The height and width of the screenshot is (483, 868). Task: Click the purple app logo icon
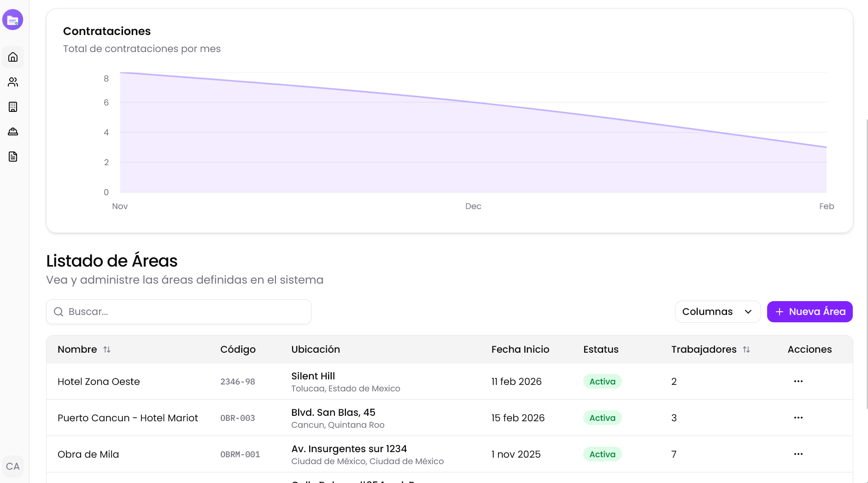(13, 20)
